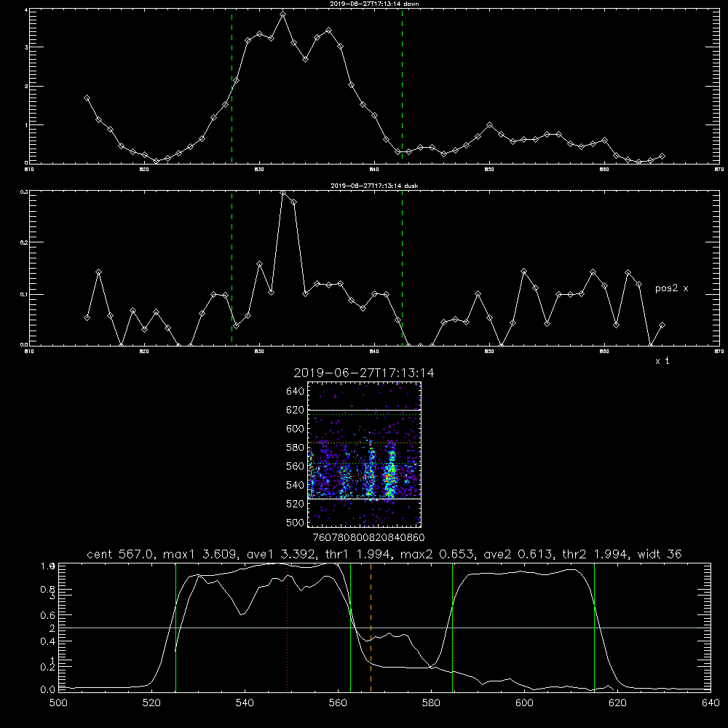Click the '600' label on the spectrogram y-axis
Viewport: 728px width, 728px height.
point(296,429)
